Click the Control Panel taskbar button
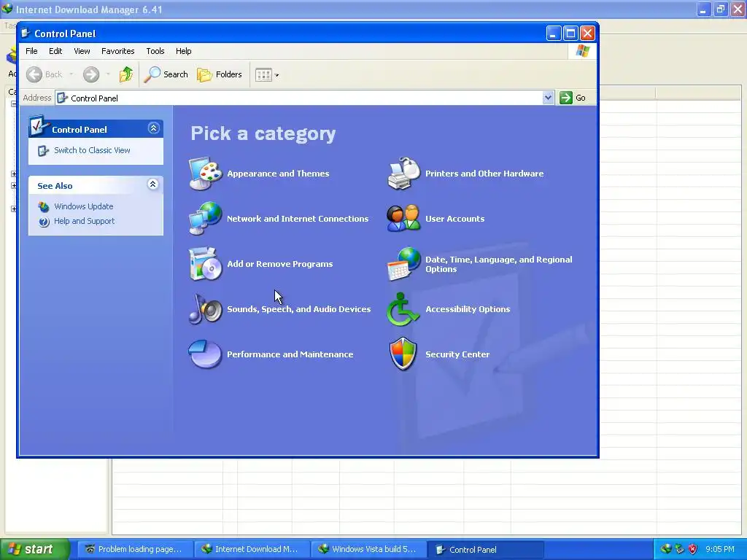Image resolution: width=747 pixels, height=560 pixels. click(486, 549)
